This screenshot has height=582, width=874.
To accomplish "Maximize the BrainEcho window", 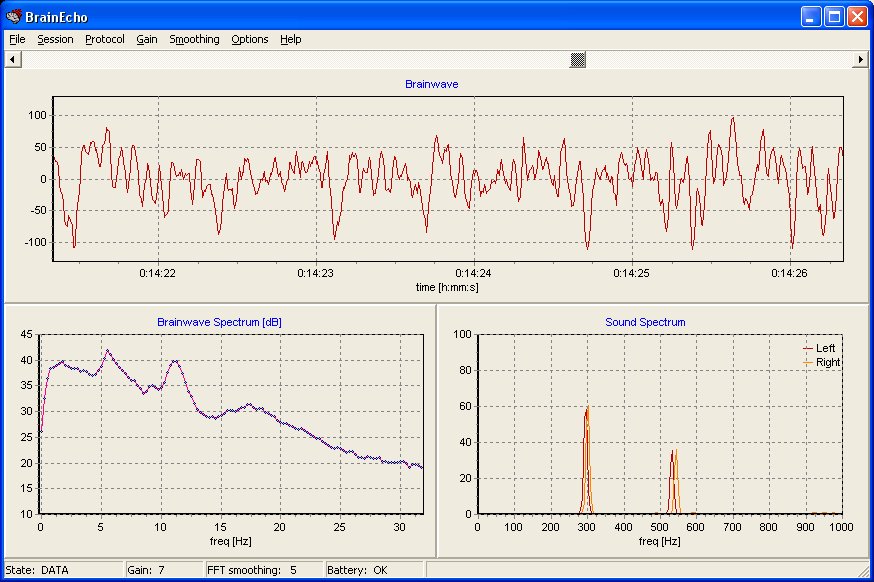I will [835, 16].
